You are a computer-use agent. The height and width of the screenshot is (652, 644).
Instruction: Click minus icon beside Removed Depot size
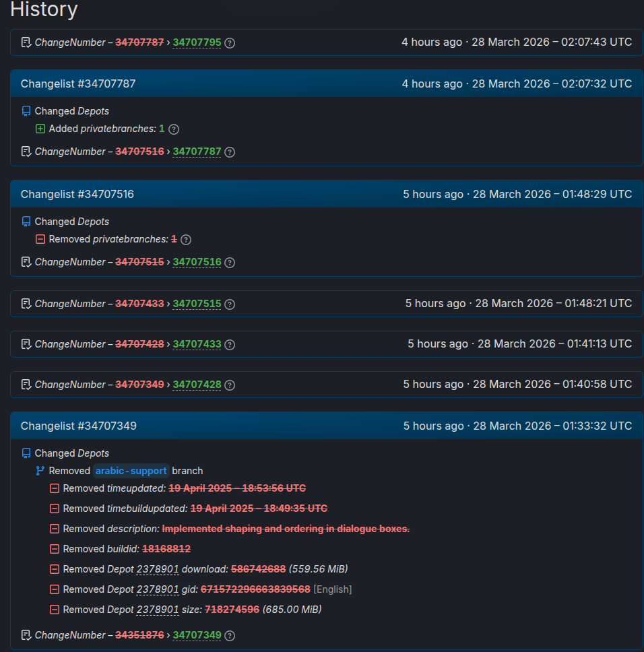coord(55,610)
